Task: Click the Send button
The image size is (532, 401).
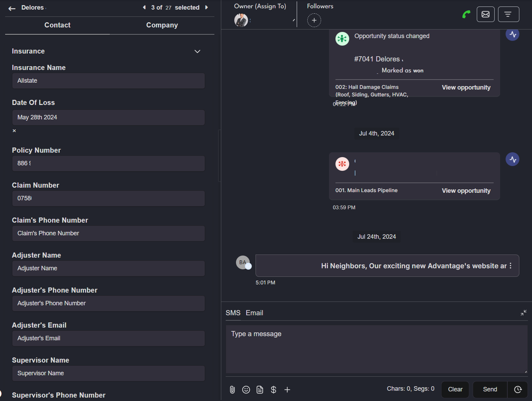Action: [490, 389]
